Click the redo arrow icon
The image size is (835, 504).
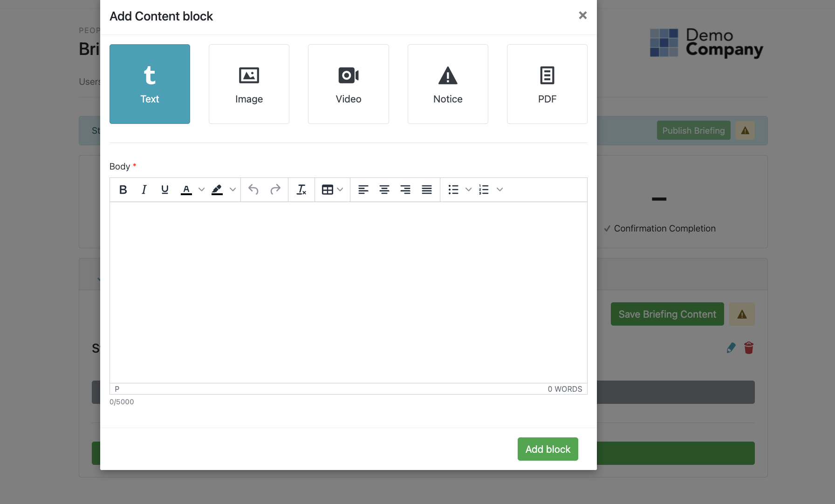click(x=275, y=190)
